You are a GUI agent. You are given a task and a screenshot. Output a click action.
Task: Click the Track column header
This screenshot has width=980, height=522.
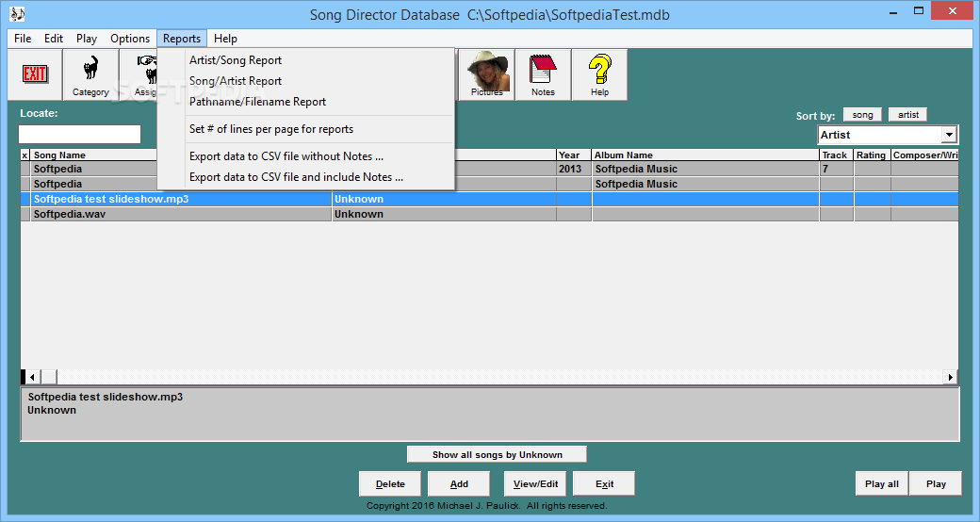click(836, 155)
